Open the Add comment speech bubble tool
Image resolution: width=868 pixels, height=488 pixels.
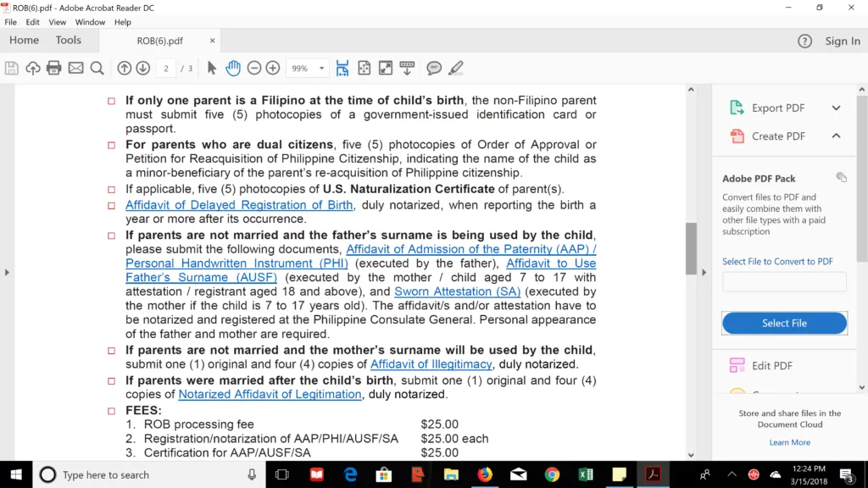[x=434, y=68]
